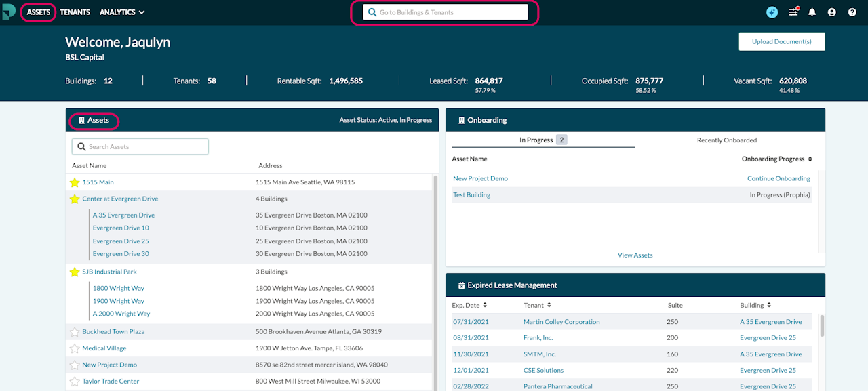The height and width of the screenshot is (391, 868).
Task: Unfavorite 1515 Main star
Action: pos(75,182)
